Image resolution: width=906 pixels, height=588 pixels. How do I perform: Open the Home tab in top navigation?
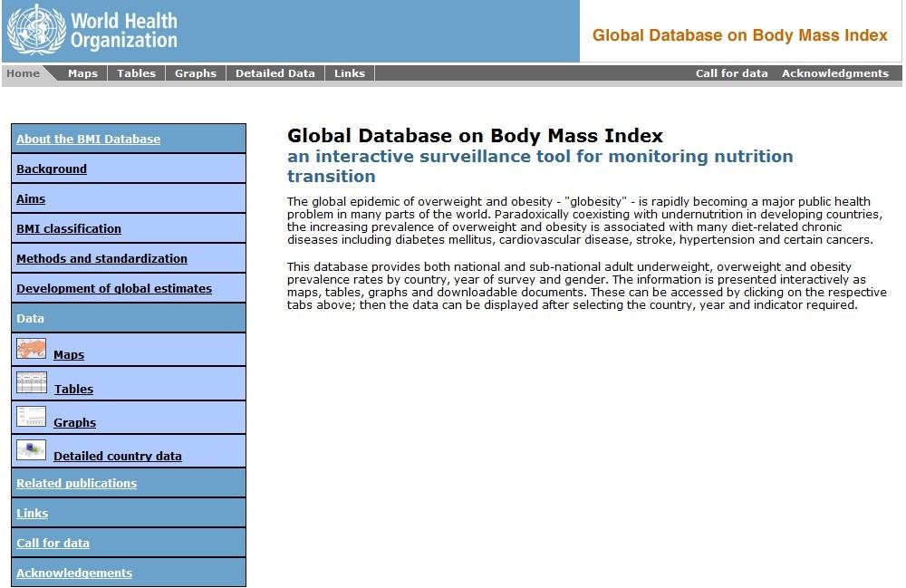[x=24, y=73]
